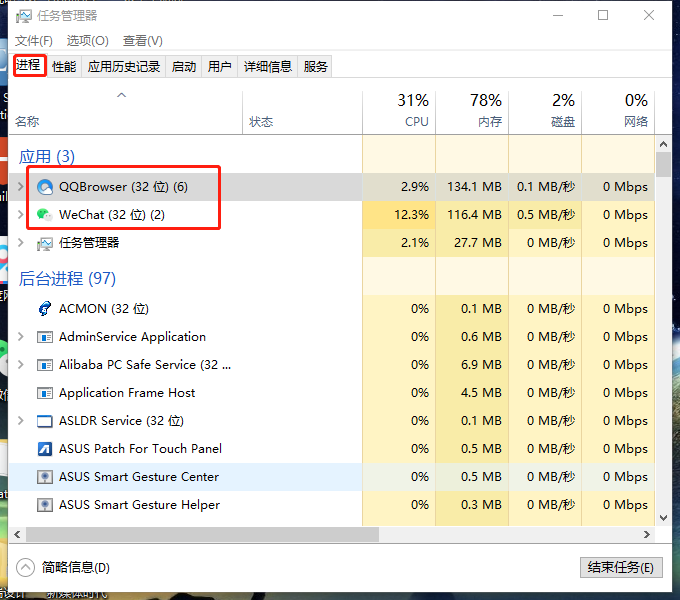The image size is (680, 600).
Task: Expand the AdminService Application group
Action: click(20, 336)
